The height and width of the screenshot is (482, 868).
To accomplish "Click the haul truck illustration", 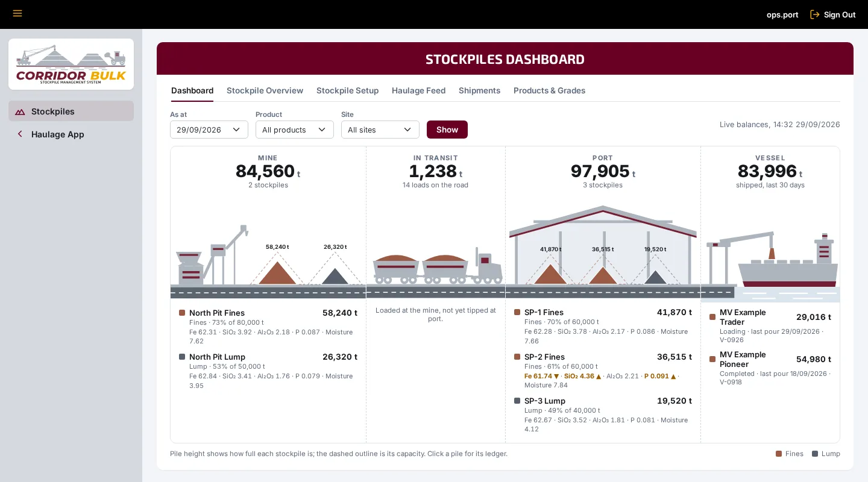I will 438,266.
